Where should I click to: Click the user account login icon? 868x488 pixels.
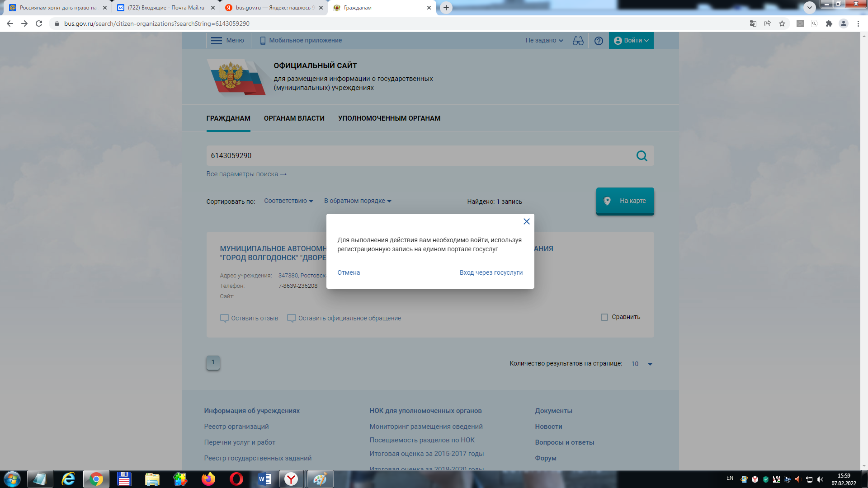point(620,40)
